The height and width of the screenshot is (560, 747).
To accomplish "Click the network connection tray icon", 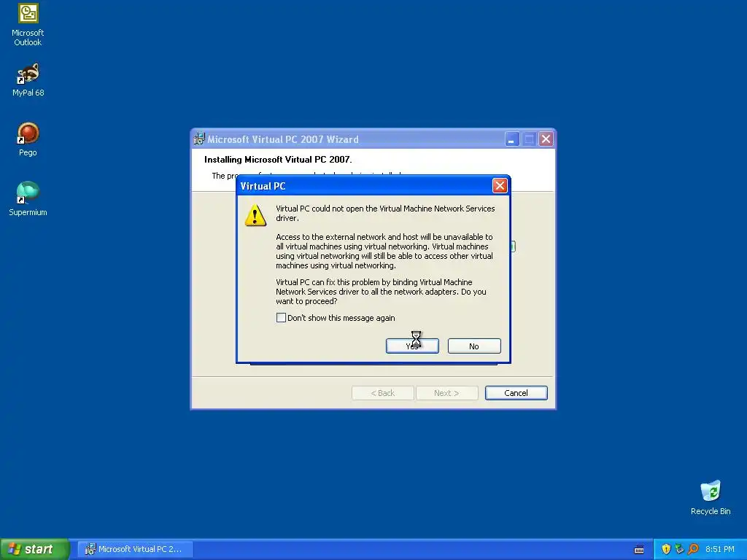I will click(679, 549).
